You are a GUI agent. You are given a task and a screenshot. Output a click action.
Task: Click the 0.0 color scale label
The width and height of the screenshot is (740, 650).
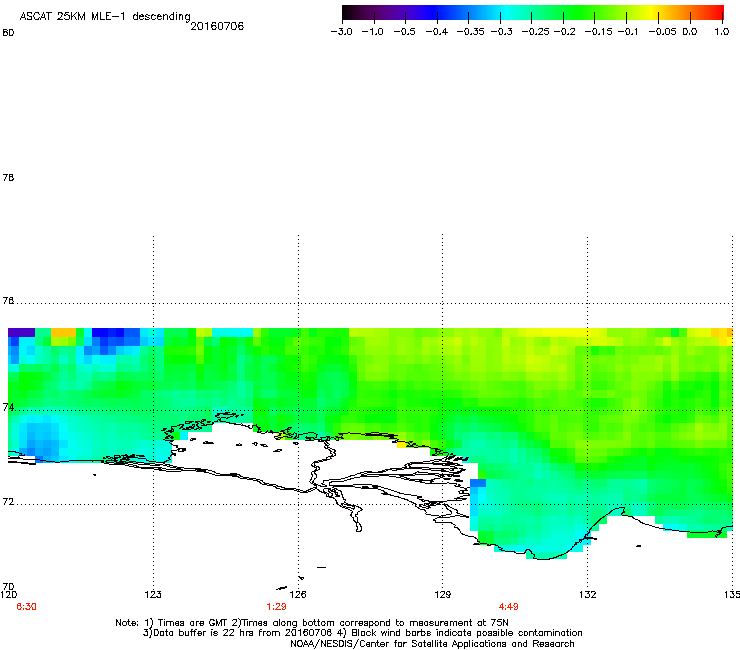[690, 32]
